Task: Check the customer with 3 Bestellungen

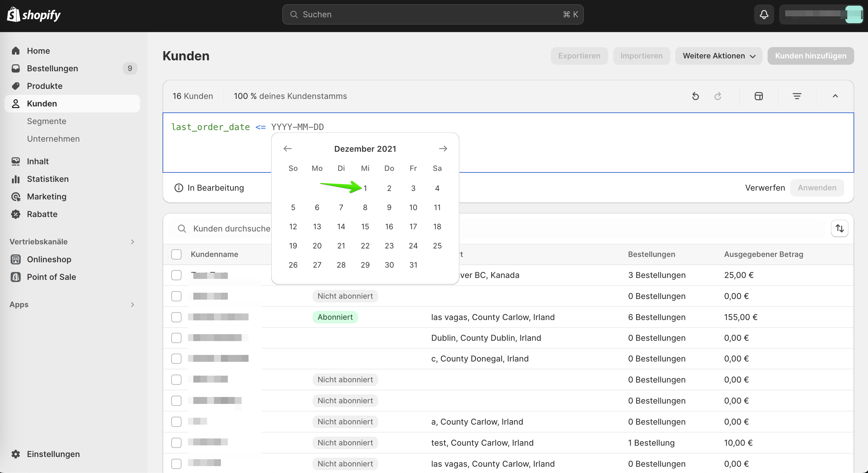Action: tap(176, 275)
